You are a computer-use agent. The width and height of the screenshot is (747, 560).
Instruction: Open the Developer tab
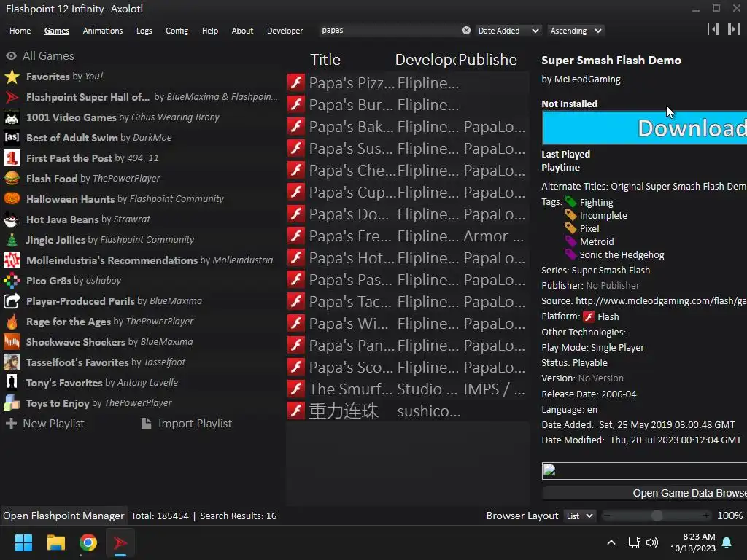pos(285,31)
